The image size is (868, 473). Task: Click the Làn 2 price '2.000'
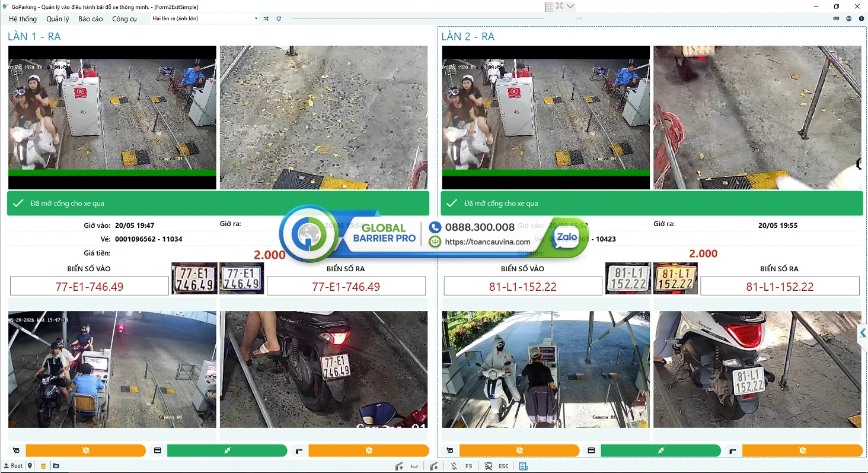click(x=703, y=254)
